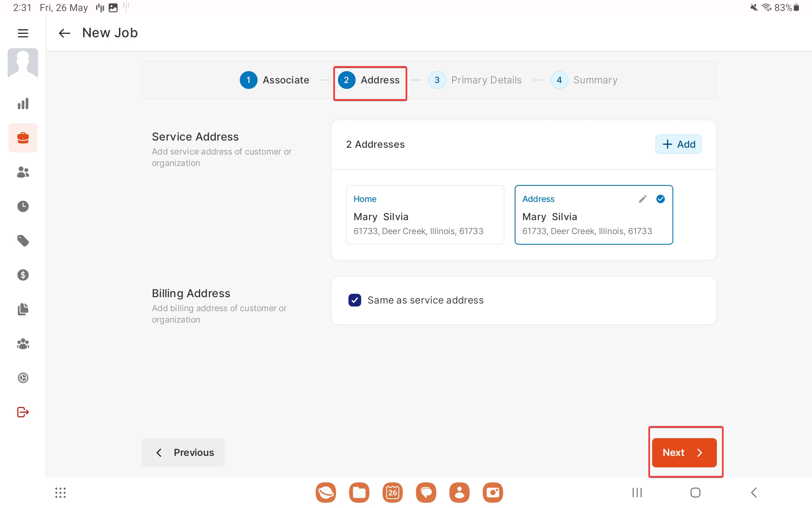The width and height of the screenshot is (812, 508).
Task: Open the calendar app in taskbar
Action: [x=392, y=492]
